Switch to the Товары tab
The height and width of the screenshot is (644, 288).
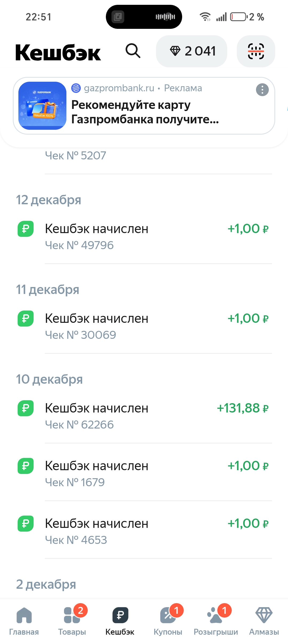[72, 621]
